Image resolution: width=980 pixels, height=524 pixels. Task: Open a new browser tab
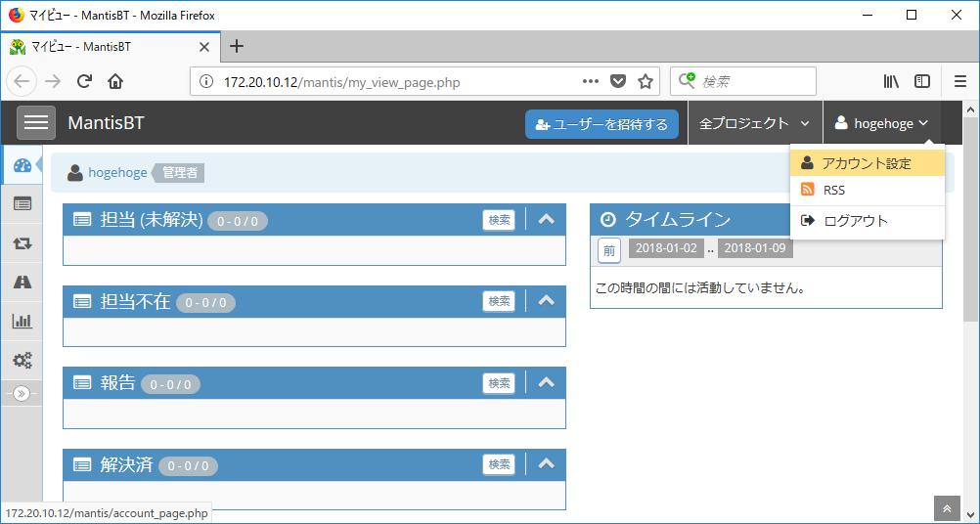click(x=237, y=46)
